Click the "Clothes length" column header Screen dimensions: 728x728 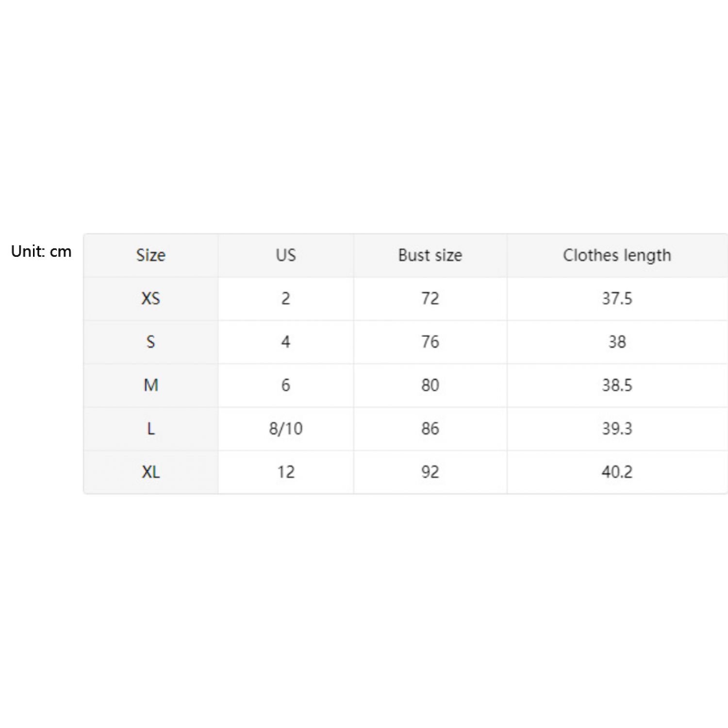[617, 255]
